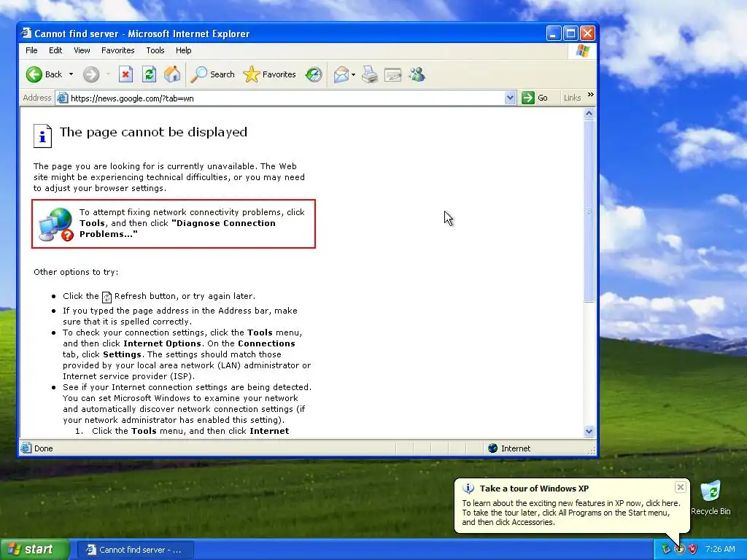Click the balloon info icon

[469, 489]
